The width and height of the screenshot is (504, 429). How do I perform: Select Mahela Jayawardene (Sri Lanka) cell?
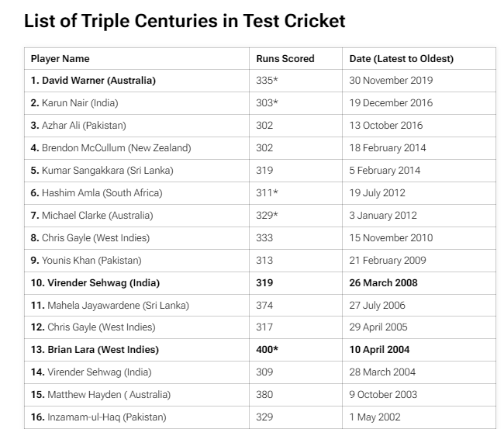coord(109,306)
